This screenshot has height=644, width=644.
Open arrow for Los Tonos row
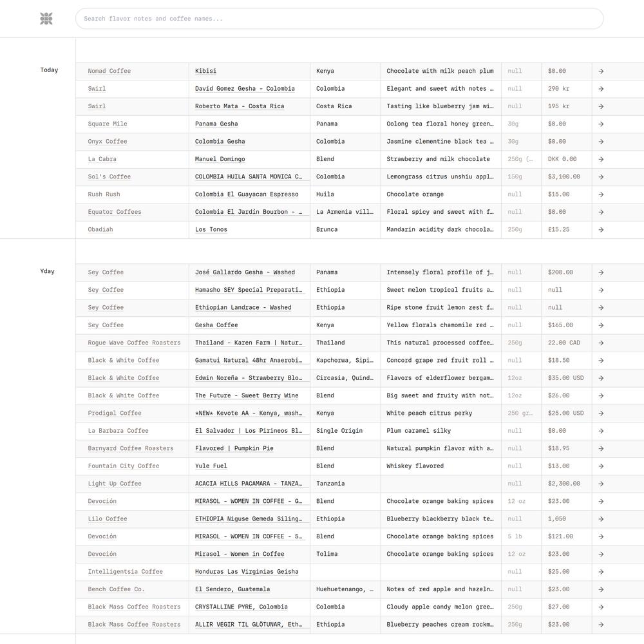coord(601,230)
